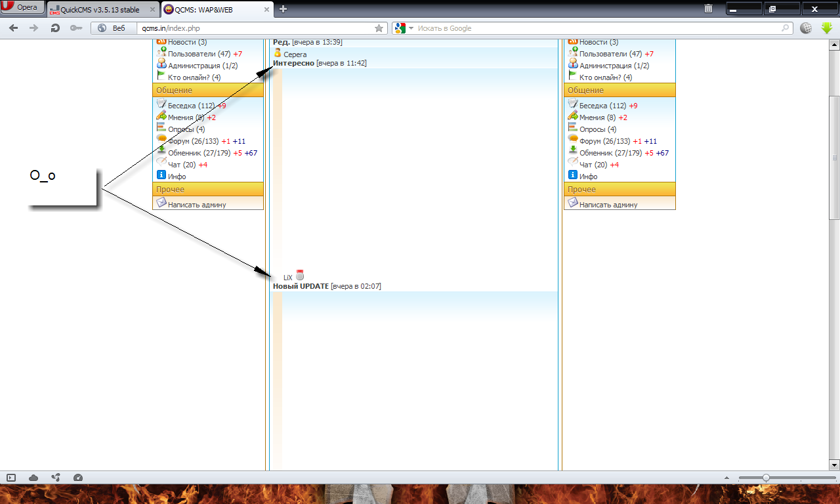The image size is (840, 504).
Task: Toggle the panels button in the status bar
Action: coord(11,478)
